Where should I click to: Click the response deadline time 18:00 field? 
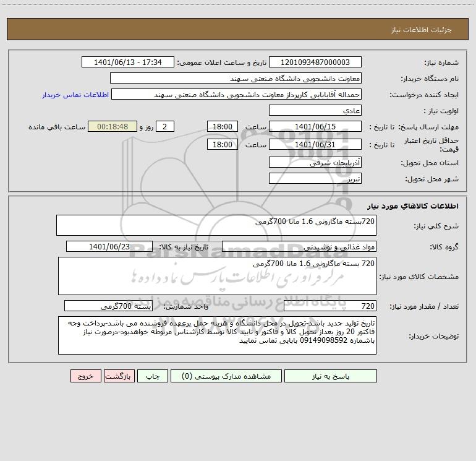coord(222,126)
